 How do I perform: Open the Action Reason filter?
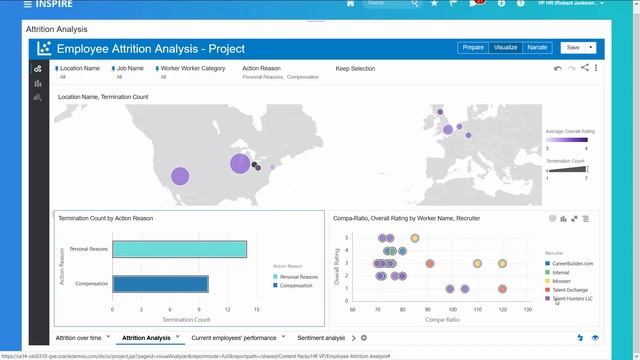pyautogui.click(x=280, y=72)
